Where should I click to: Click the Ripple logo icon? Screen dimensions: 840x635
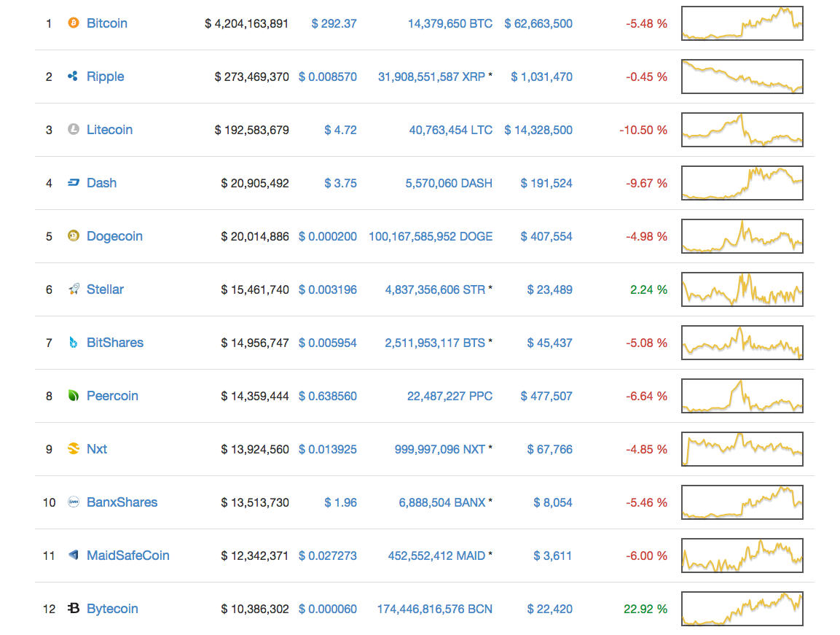pos(74,76)
